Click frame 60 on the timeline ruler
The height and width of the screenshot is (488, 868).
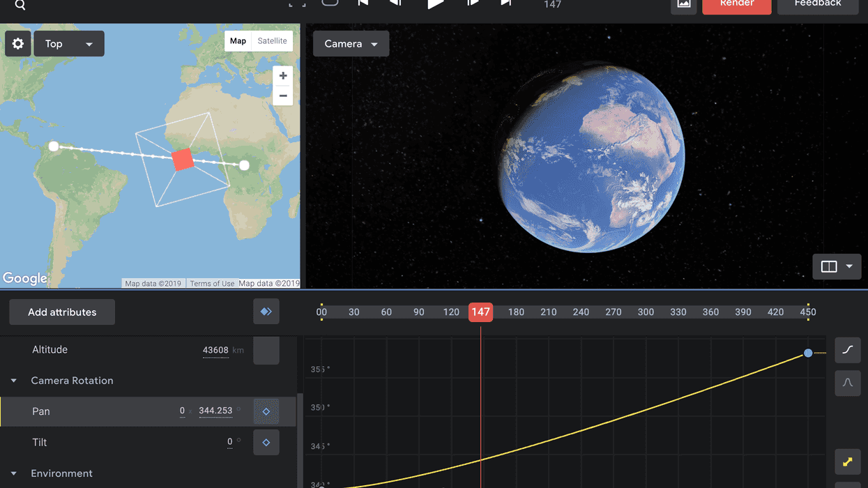[386, 312]
